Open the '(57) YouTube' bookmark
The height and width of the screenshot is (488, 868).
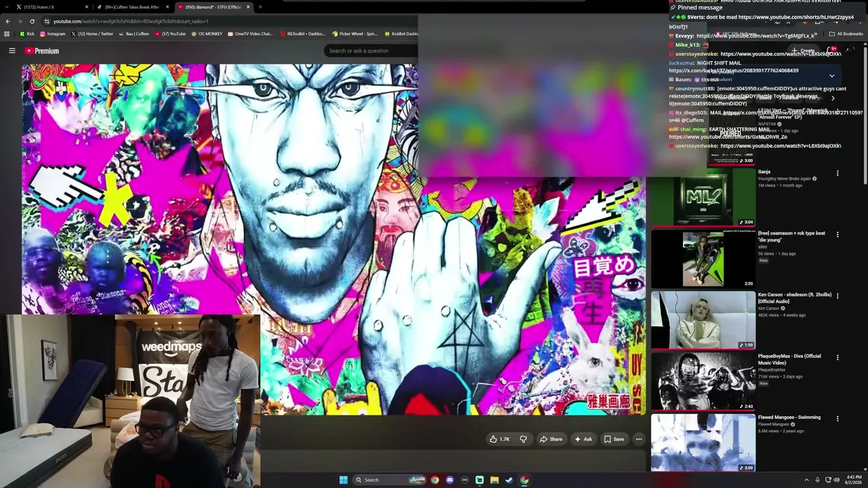click(170, 34)
